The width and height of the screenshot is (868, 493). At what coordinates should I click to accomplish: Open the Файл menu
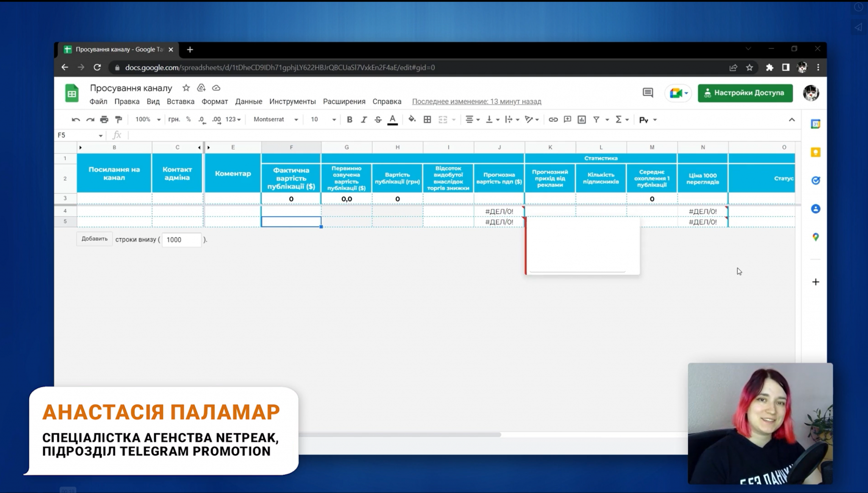click(x=98, y=101)
